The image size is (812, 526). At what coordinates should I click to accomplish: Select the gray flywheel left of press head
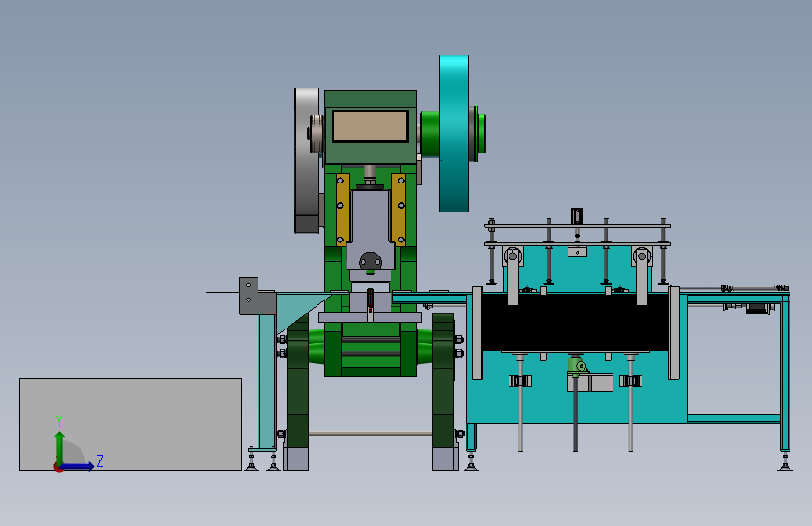[x=306, y=160]
